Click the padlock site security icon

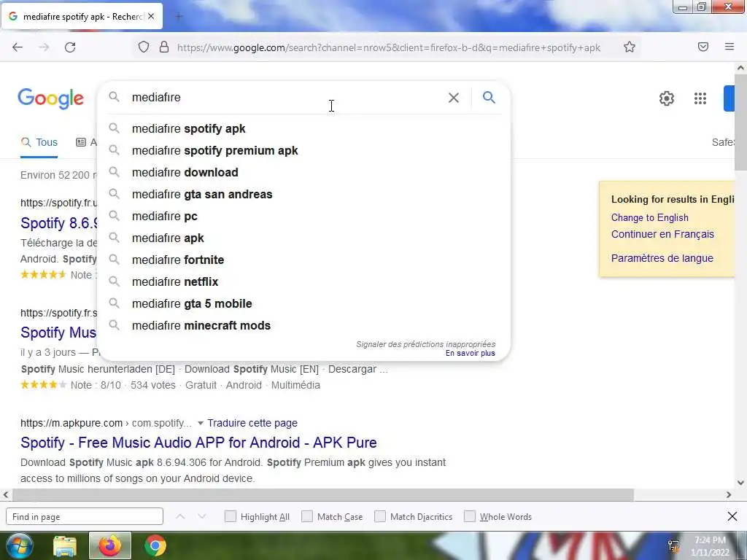pyautogui.click(x=164, y=47)
